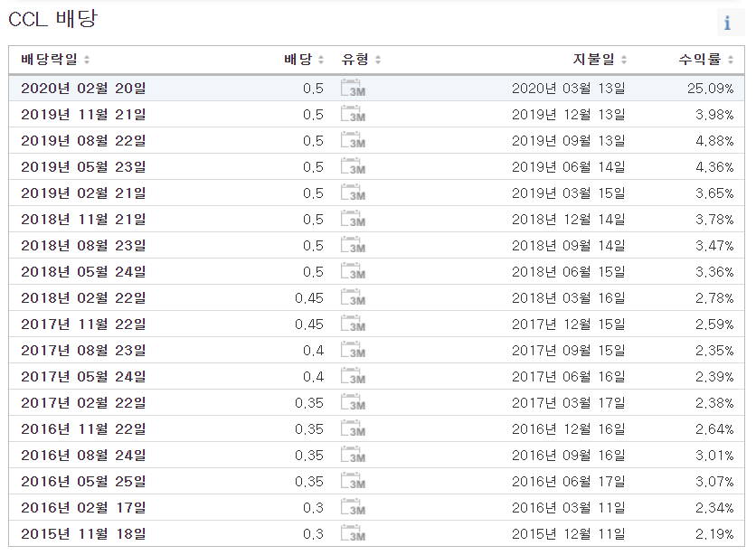
Task: Click payment date 2020년 03월 13일
Action: tap(569, 89)
